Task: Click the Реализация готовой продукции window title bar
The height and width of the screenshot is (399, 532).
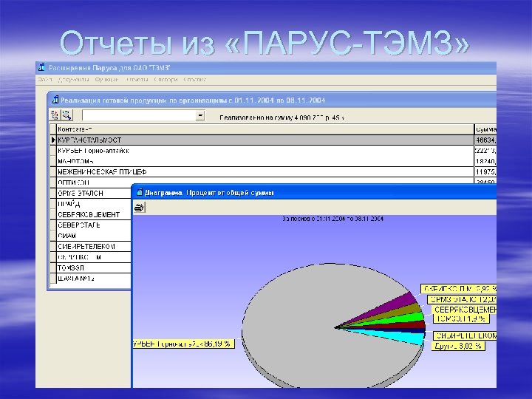Action: pyautogui.click(x=272, y=100)
